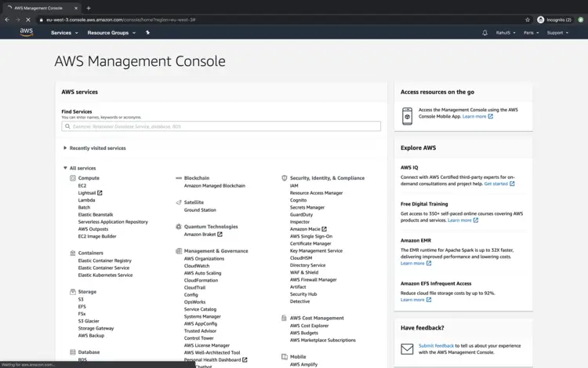Open the CloudWatch service
Image resolution: width=588 pixels, height=368 pixels.
tap(197, 266)
